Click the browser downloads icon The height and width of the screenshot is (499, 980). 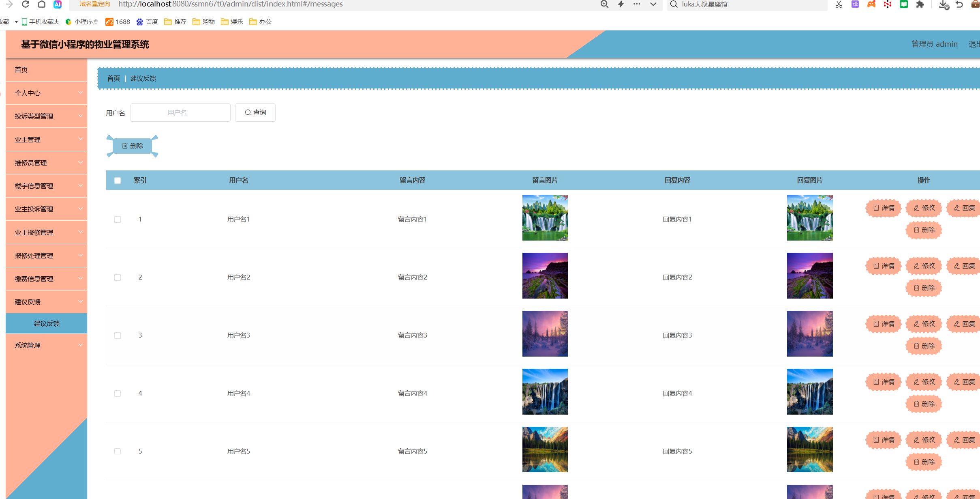[x=944, y=4]
